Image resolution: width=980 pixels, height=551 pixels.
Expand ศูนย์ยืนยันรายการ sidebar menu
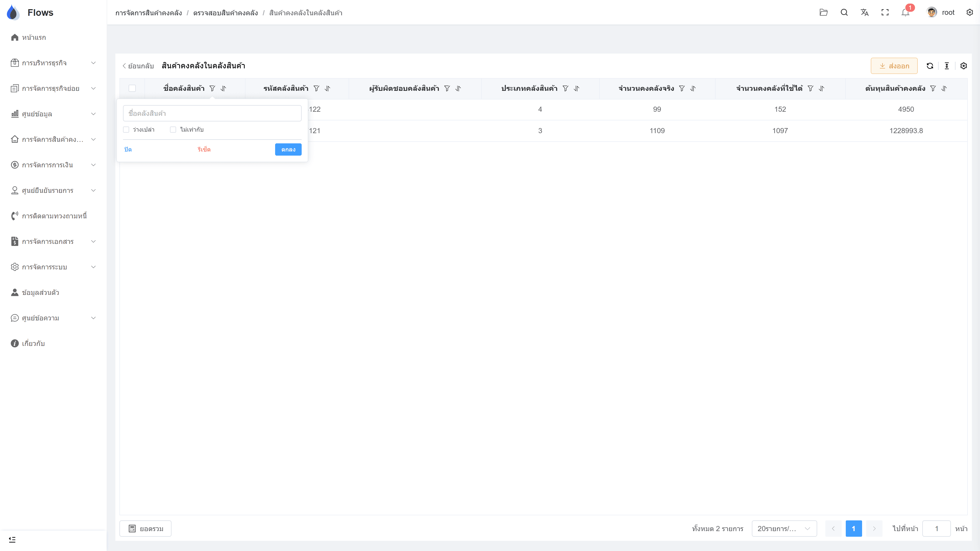coord(53,191)
